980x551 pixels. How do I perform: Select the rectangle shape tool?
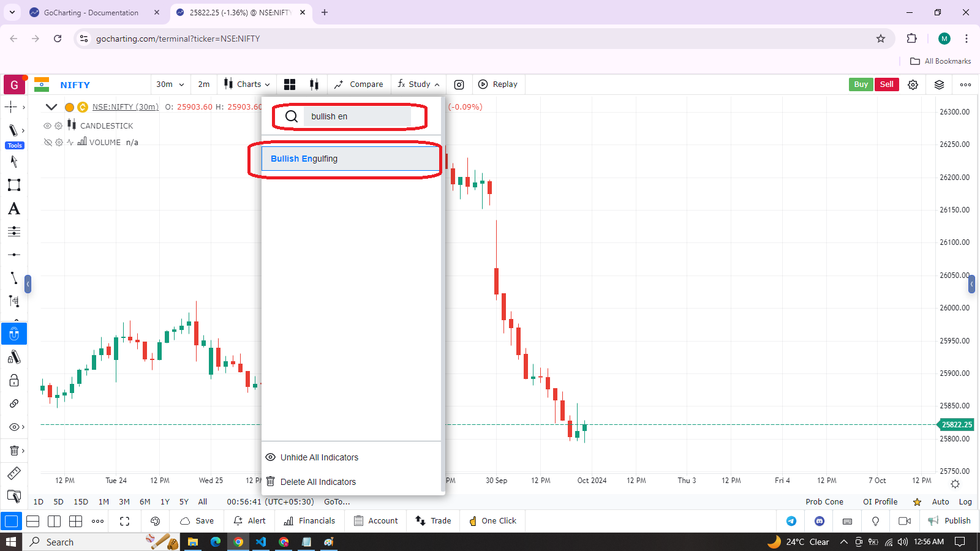pyautogui.click(x=14, y=185)
